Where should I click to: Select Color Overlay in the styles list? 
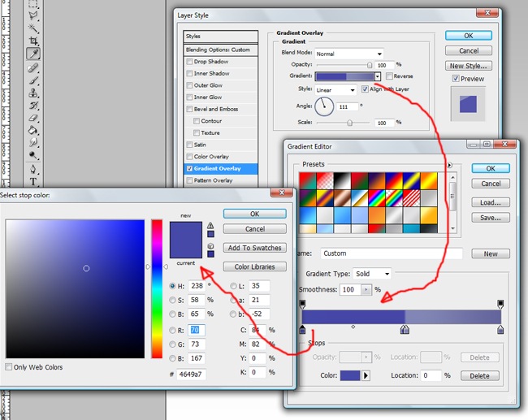tap(211, 157)
